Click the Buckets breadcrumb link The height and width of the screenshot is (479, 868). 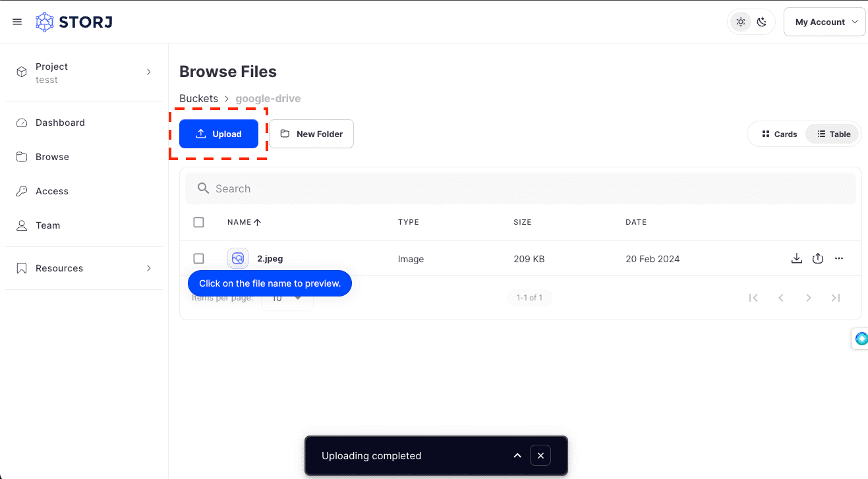(x=198, y=98)
